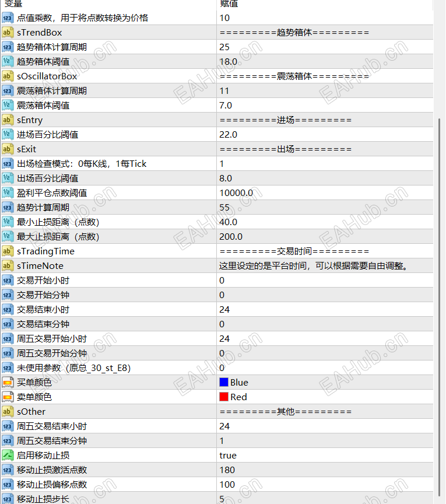Click the 其他 separator value text
446x504 pixels.
(x=285, y=411)
